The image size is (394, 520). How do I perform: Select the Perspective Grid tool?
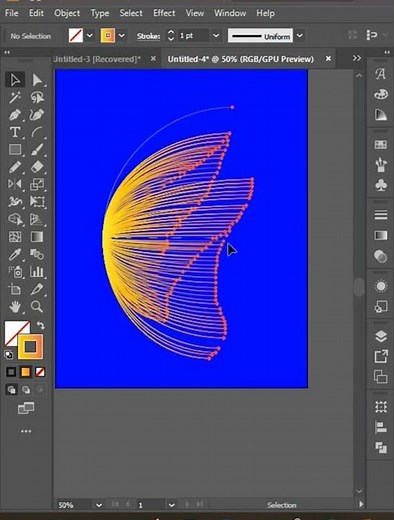coord(37,219)
